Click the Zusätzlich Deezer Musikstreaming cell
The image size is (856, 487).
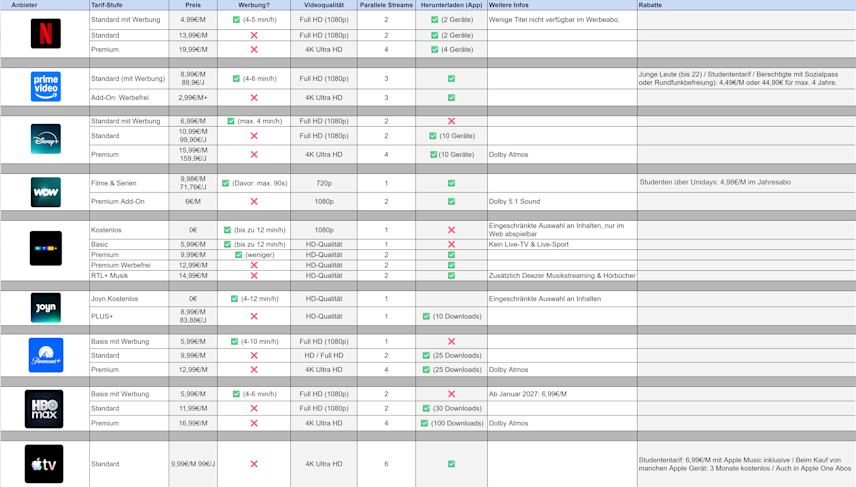pyautogui.click(x=562, y=276)
